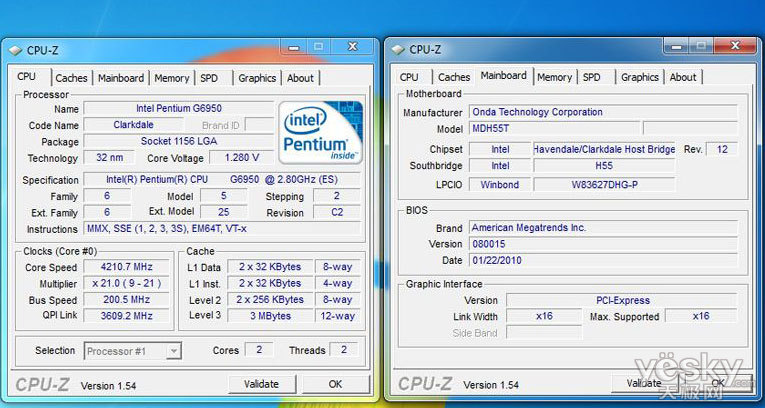Click the LPCIO W83627DHG-P value
This screenshot has width=765, height=408.
(604, 184)
